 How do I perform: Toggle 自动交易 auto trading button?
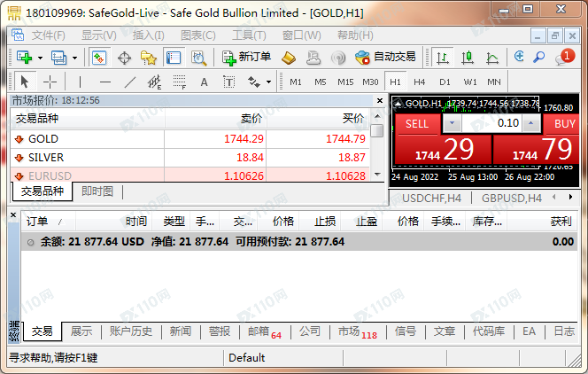[x=385, y=58]
